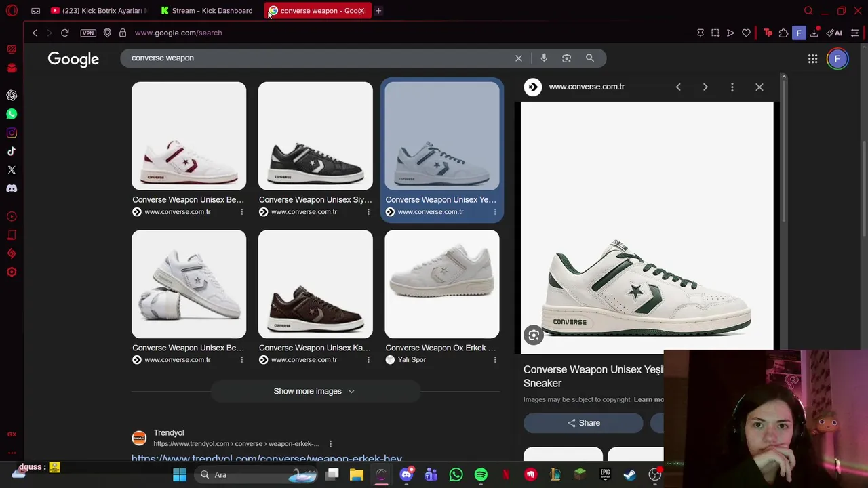Viewport: 868px width, 488px height.
Task: Click the search tabs magnifier at top right
Action: click(x=808, y=11)
